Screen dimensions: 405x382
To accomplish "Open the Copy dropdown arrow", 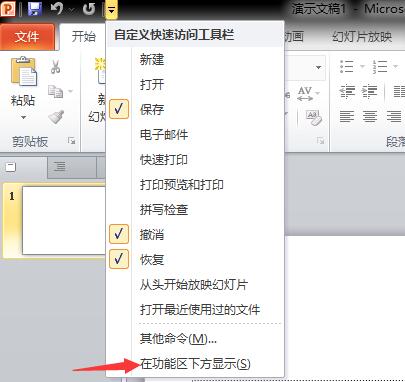I will 70,91.
